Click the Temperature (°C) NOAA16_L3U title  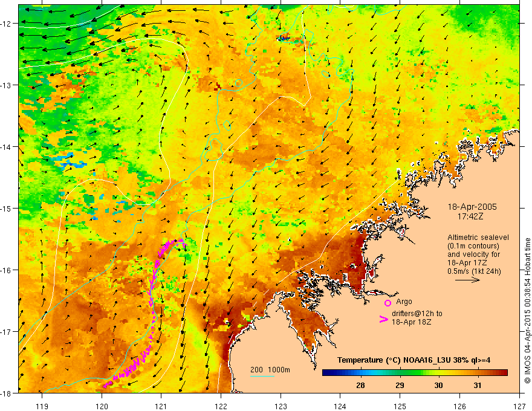click(x=414, y=360)
